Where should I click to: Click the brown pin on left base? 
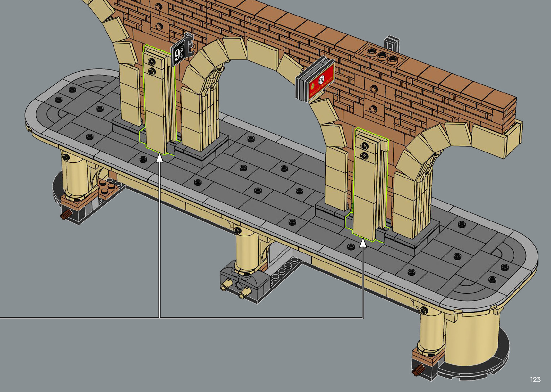(65, 216)
